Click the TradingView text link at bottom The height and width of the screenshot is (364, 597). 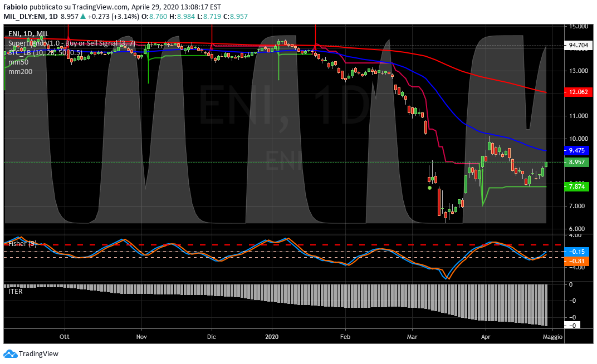(38, 354)
